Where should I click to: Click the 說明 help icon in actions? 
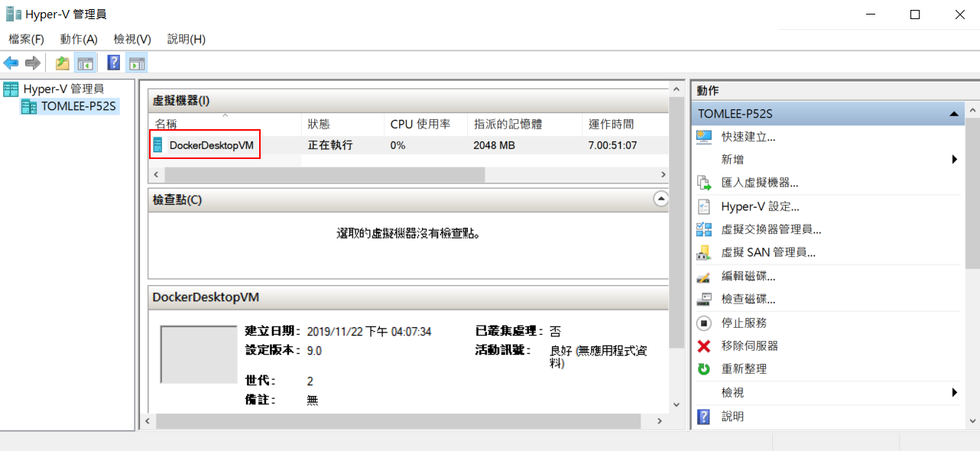pos(705,417)
